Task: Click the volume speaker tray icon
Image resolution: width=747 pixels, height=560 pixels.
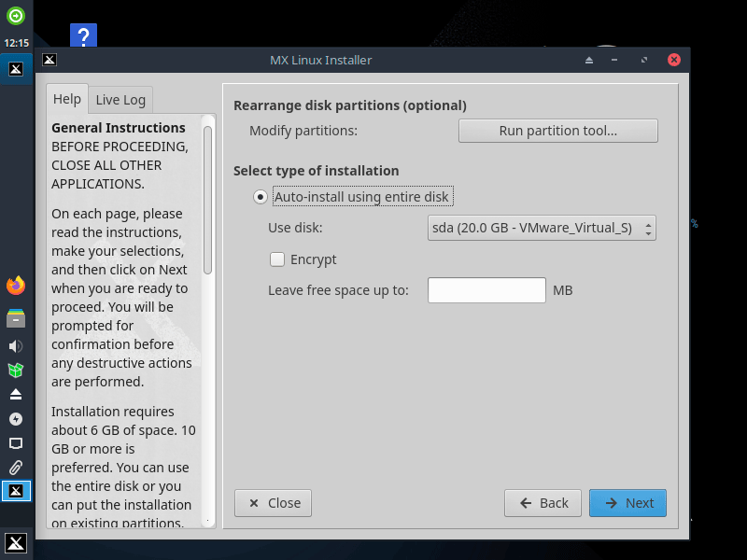Action: [16, 345]
